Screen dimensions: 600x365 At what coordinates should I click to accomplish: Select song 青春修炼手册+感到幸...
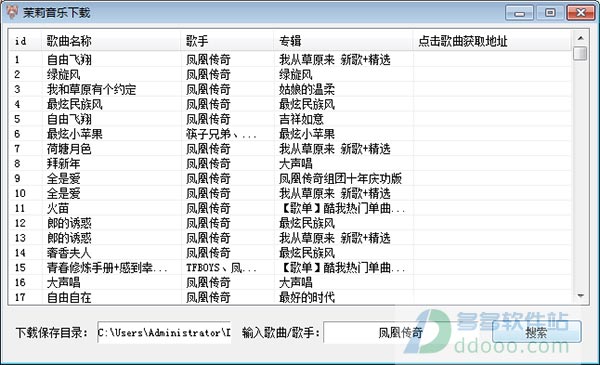pos(107,268)
